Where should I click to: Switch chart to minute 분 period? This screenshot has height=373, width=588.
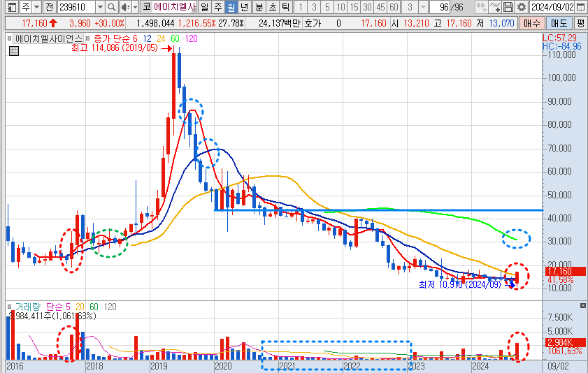[x=259, y=7]
